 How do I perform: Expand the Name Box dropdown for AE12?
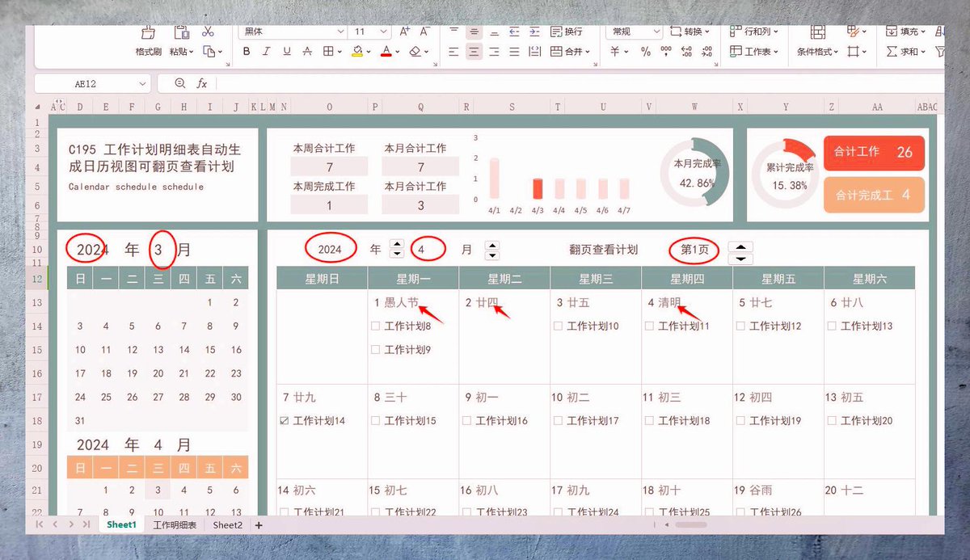click(143, 83)
